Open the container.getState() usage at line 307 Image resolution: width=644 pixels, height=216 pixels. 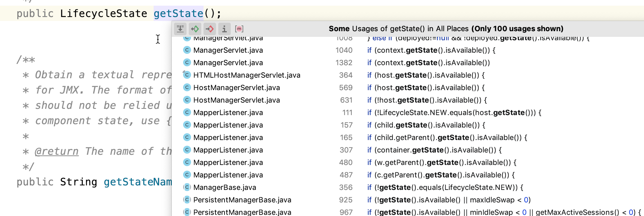click(438, 150)
